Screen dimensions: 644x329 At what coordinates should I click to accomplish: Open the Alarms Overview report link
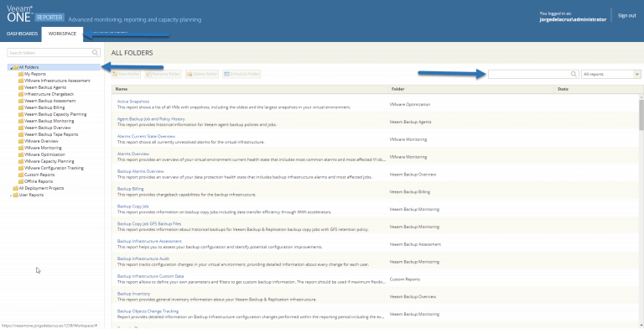click(x=133, y=154)
